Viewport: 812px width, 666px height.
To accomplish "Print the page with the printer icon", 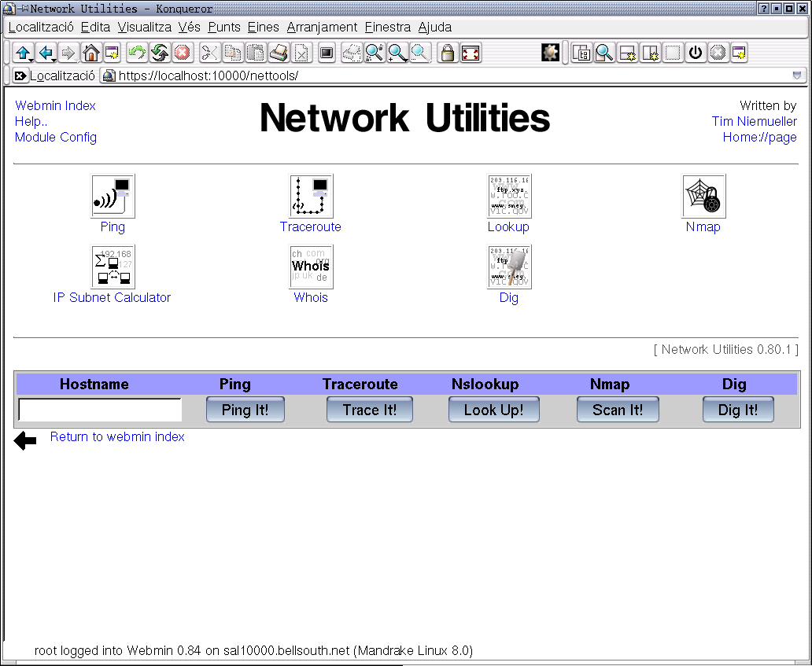I will pos(278,53).
